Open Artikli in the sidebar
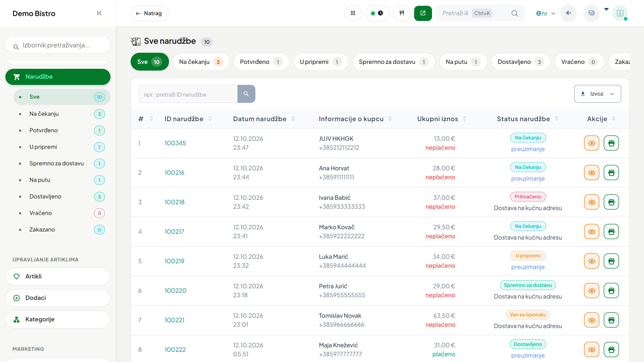The width and height of the screenshot is (644, 362). pos(58,276)
